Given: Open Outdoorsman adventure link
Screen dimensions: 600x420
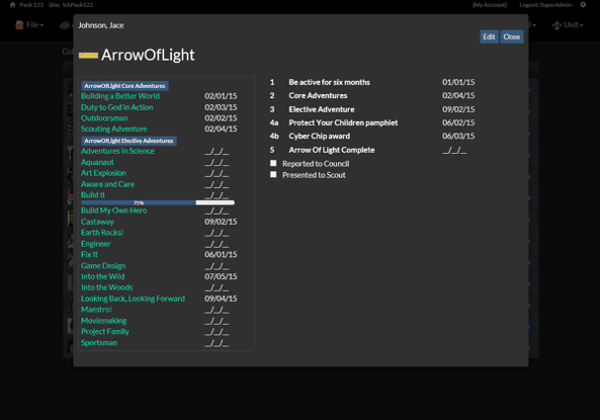Looking at the screenshot, I should 104,118.
